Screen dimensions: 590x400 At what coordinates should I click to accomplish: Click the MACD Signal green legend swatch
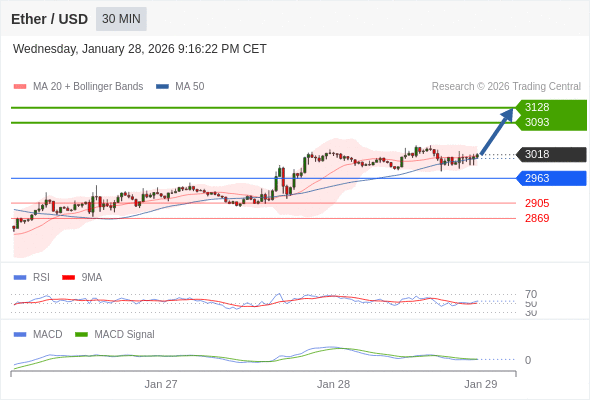click(81, 335)
